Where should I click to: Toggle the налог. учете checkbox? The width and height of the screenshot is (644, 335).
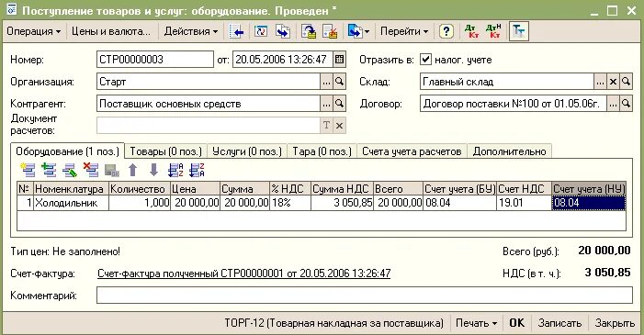(425, 60)
